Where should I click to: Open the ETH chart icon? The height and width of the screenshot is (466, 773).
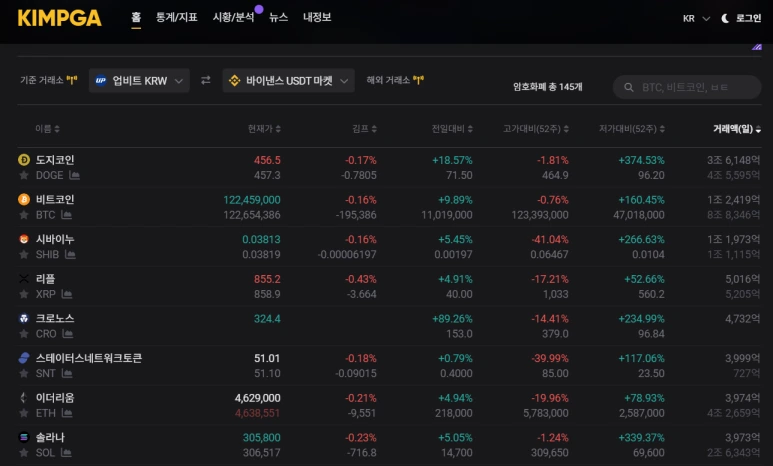tap(67, 413)
